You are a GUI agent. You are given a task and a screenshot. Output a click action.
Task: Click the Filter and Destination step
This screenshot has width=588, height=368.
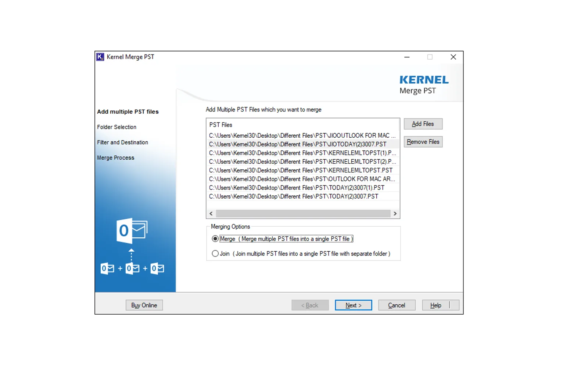pyautogui.click(x=122, y=142)
